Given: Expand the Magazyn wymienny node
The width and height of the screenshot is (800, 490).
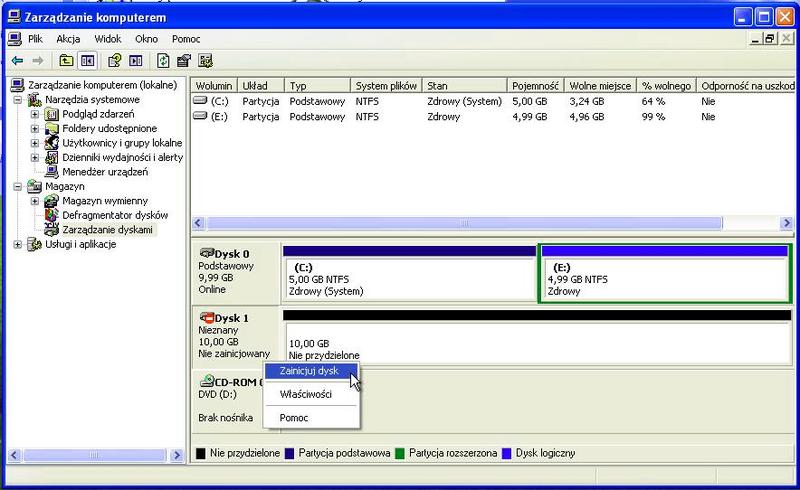Looking at the screenshot, I should tap(35, 201).
